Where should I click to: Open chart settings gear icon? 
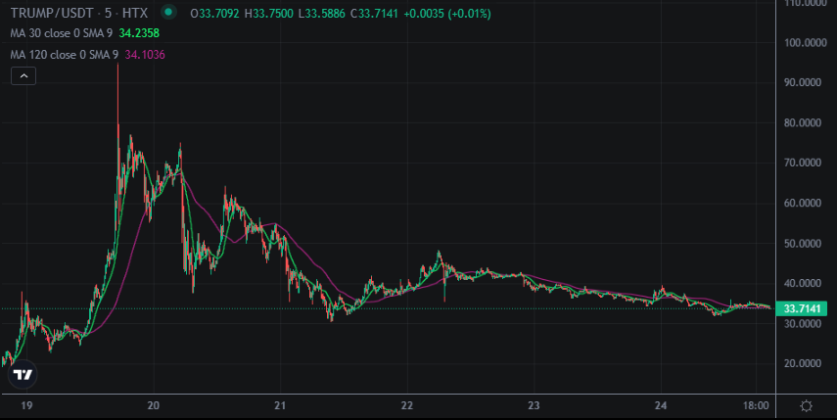coord(806,406)
